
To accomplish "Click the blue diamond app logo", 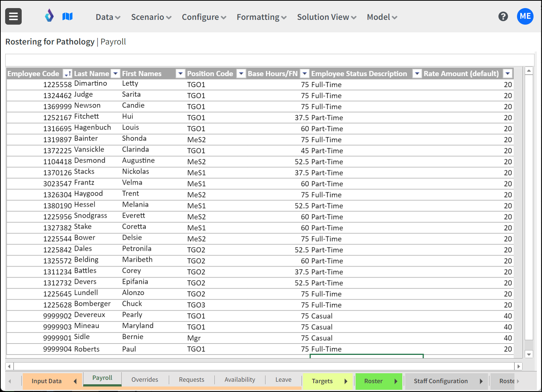I will click(x=49, y=16).
